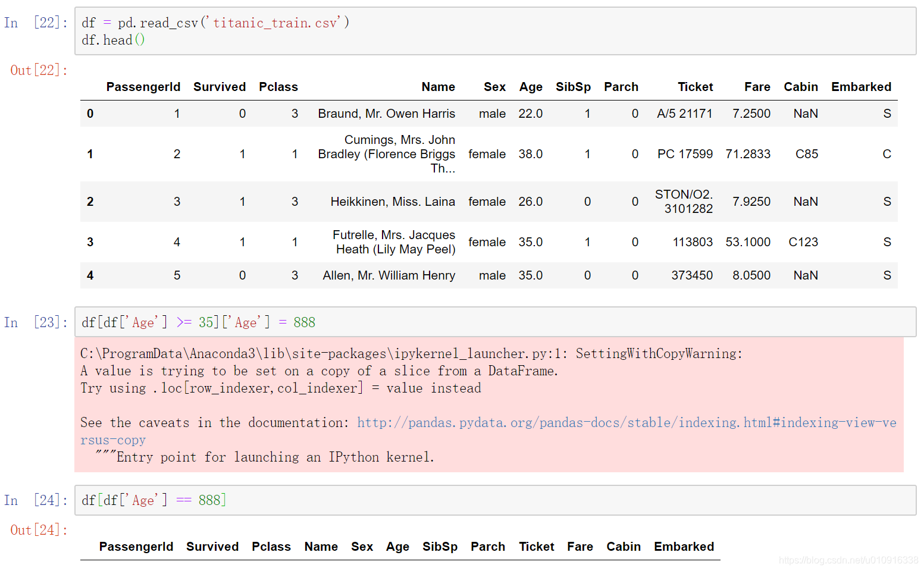Click Sex header in first table
Screen dimensions: 924x571
(494, 87)
